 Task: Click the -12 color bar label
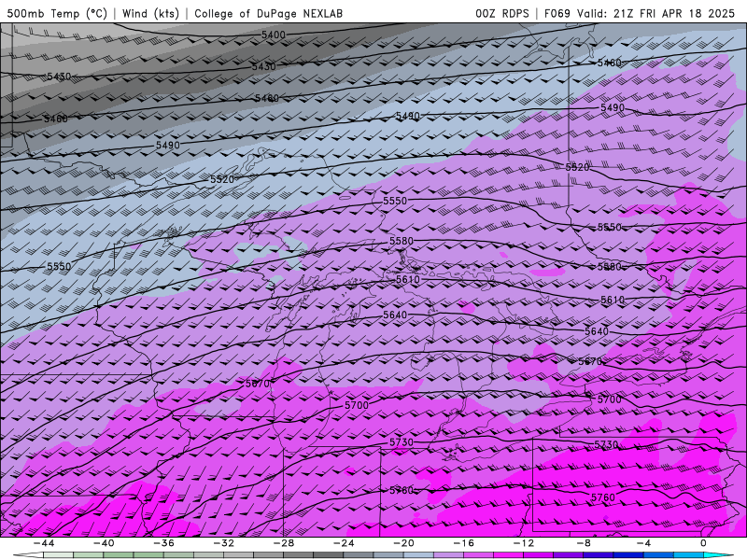pos(524,543)
